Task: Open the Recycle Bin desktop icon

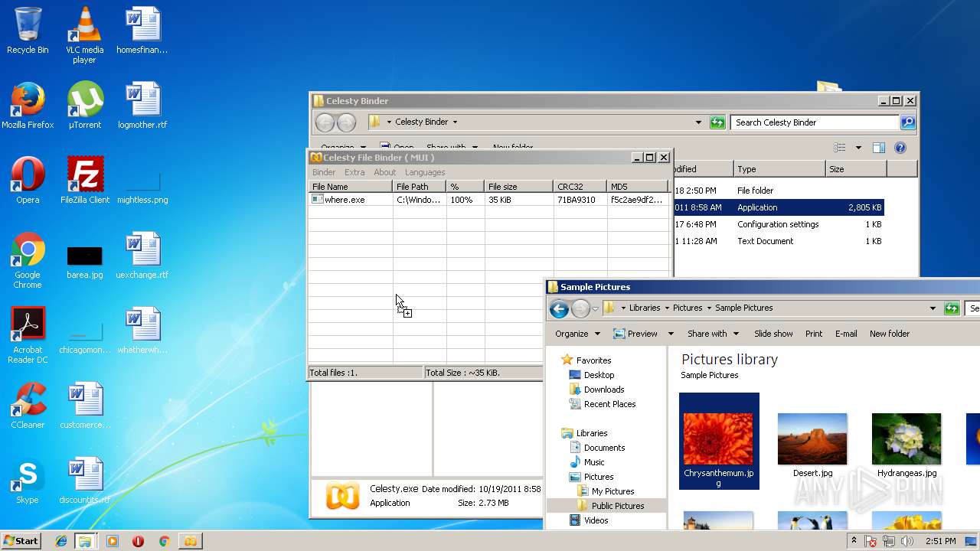Action: coord(28,31)
